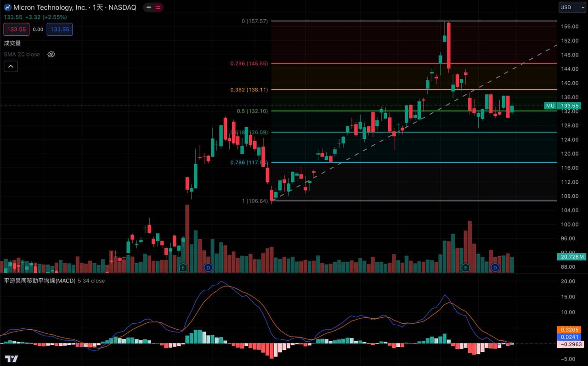Show the hidden SMA 20 indicator
Viewport: 588px width, 366px height.
51,54
